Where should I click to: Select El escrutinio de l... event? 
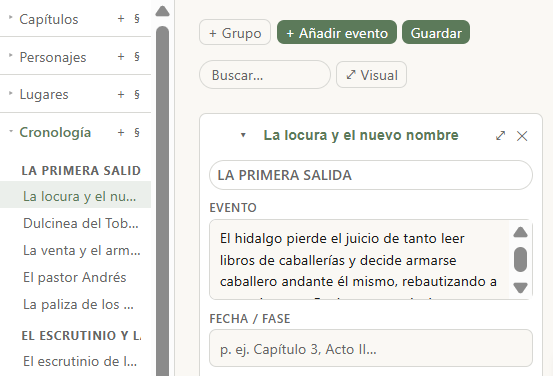[80, 361]
